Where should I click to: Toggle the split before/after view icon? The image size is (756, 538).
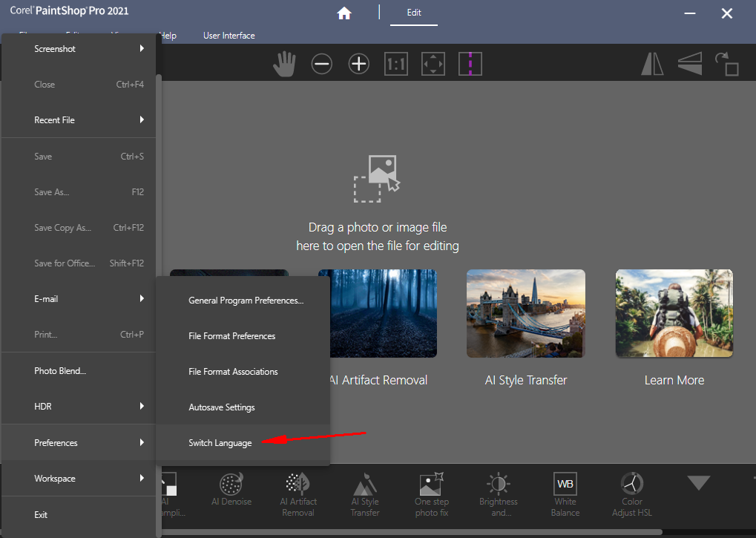pyautogui.click(x=470, y=64)
